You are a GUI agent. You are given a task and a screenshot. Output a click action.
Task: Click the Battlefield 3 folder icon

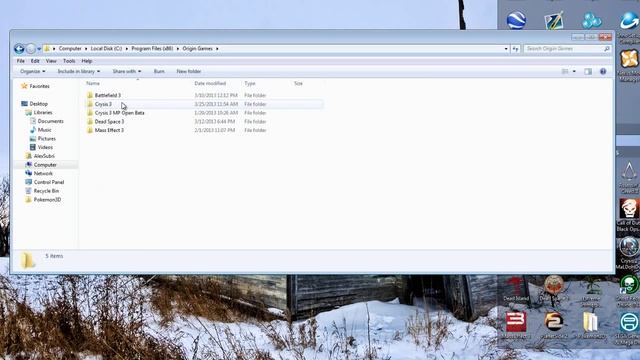(90, 96)
